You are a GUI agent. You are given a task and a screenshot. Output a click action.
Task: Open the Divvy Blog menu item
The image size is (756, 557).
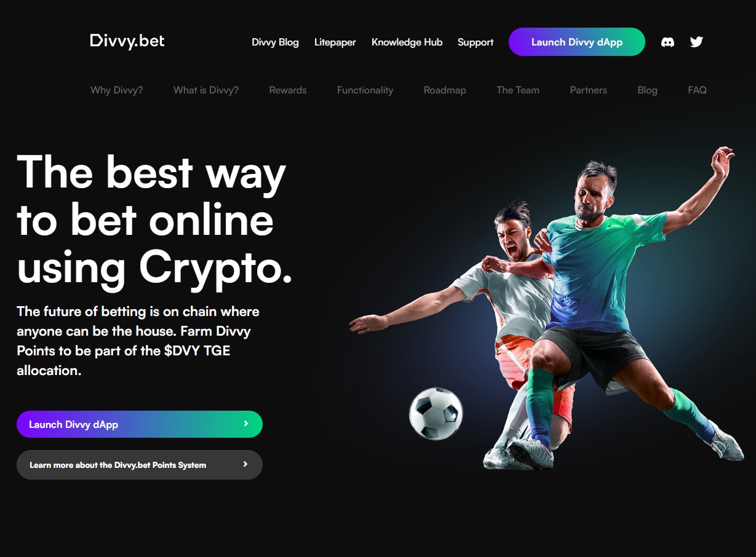click(275, 42)
